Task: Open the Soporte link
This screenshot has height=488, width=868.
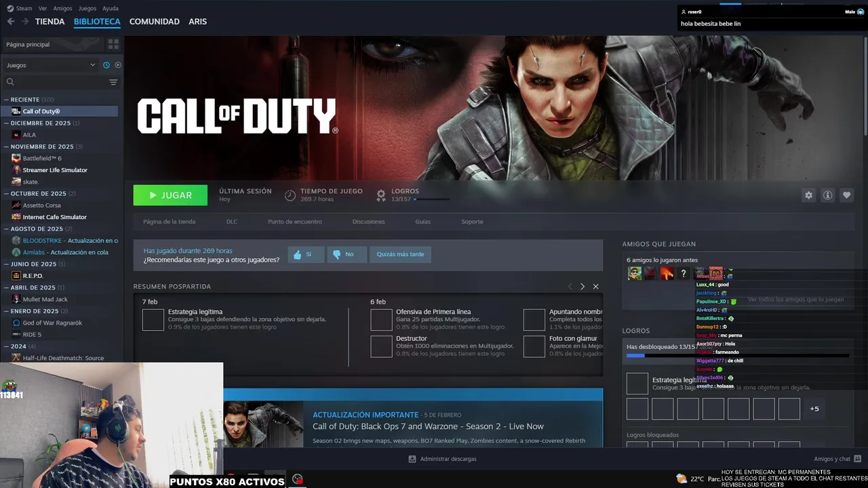Action: [472, 222]
